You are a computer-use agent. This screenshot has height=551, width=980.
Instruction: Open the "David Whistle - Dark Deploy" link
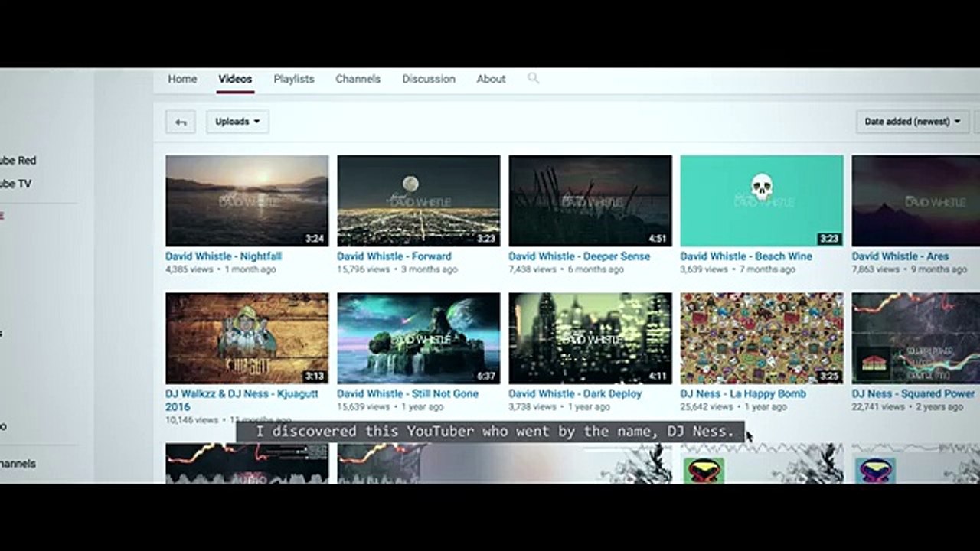[575, 393]
